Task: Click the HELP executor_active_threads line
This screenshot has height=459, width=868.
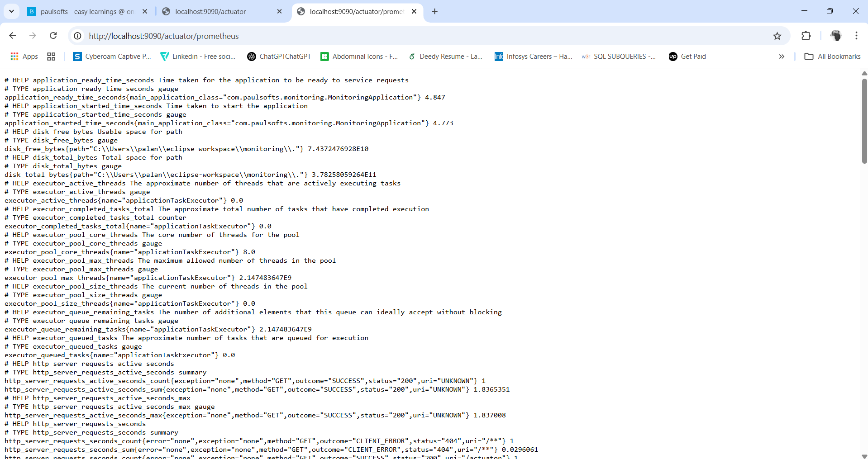Action: [203, 183]
